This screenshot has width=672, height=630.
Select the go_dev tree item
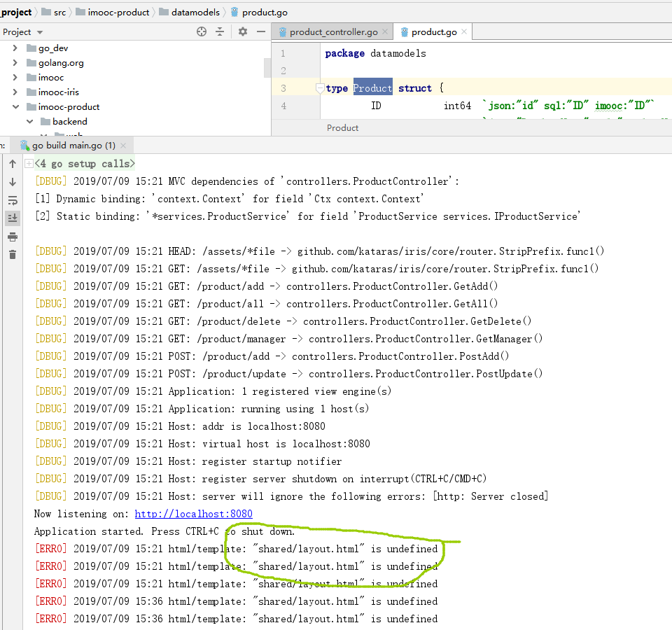53,48
